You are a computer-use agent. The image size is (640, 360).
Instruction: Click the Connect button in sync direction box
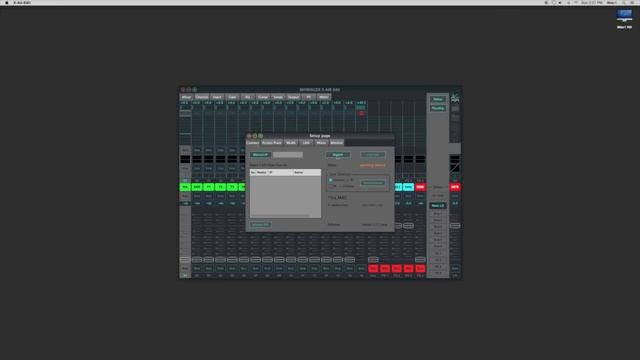click(373, 183)
